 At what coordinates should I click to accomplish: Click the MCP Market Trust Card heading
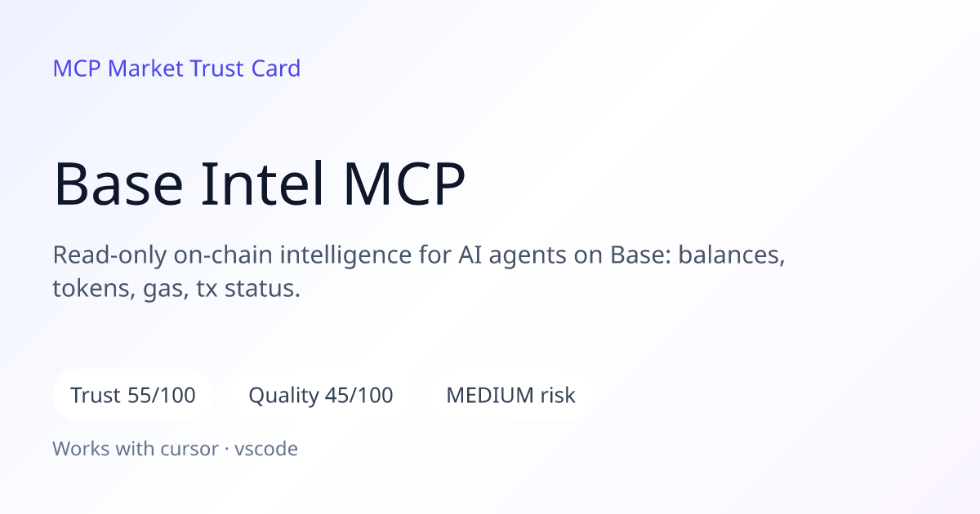coord(176,69)
